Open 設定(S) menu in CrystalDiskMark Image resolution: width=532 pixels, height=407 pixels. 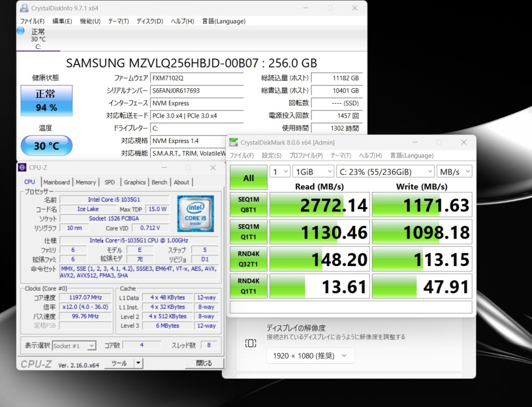[271, 155]
